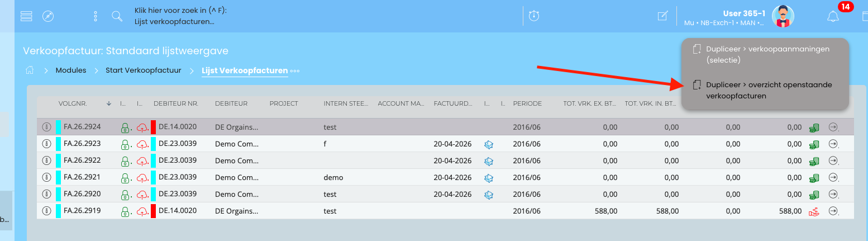The image size is (868, 241).
Task: Toggle sort arrow beside VOLGNR. header
Action: [x=108, y=103]
